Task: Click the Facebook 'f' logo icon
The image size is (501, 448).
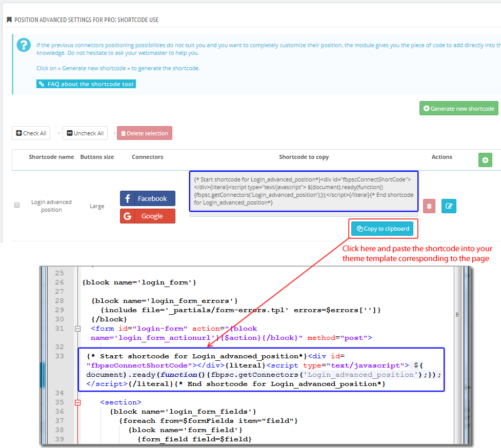Action: 128,198
